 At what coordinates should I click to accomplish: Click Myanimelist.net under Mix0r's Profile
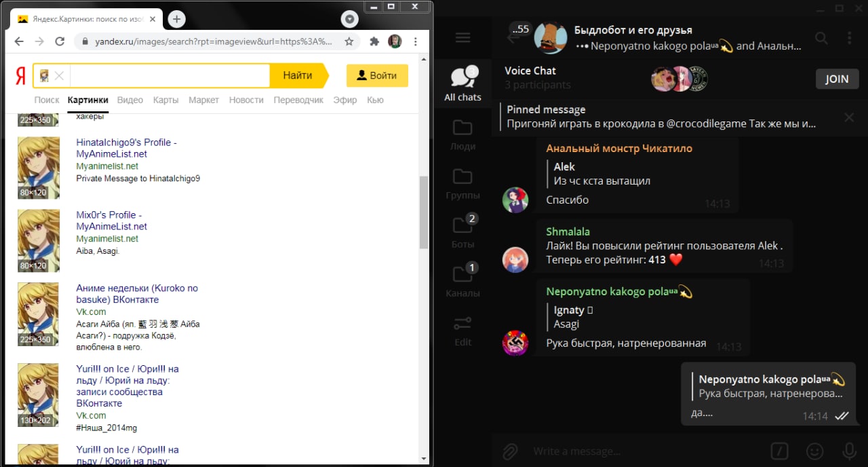107,239
